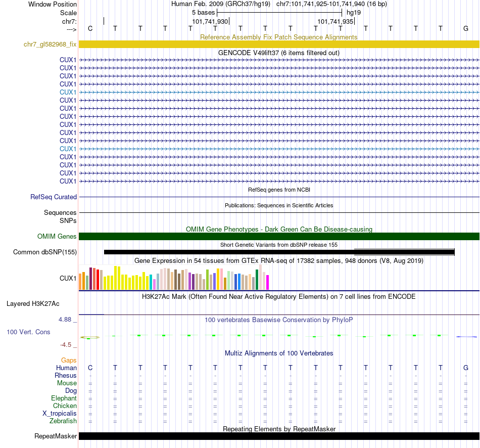The width and height of the screenshot is (480, 448).
Task: Click the 100 Vert. Cons label
Action: [x=28, y=332]
